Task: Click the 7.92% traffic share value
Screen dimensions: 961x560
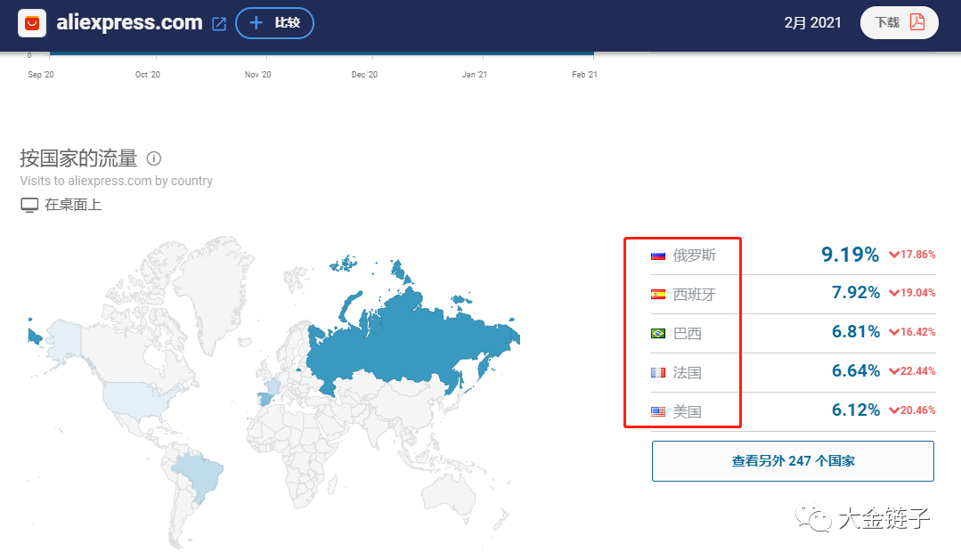Action: click(x=856, y=293)
